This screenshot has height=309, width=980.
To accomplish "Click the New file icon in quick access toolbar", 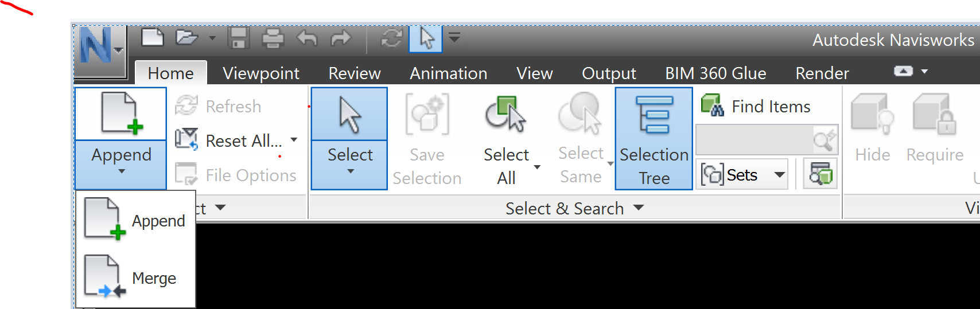I will pos(152,38).
